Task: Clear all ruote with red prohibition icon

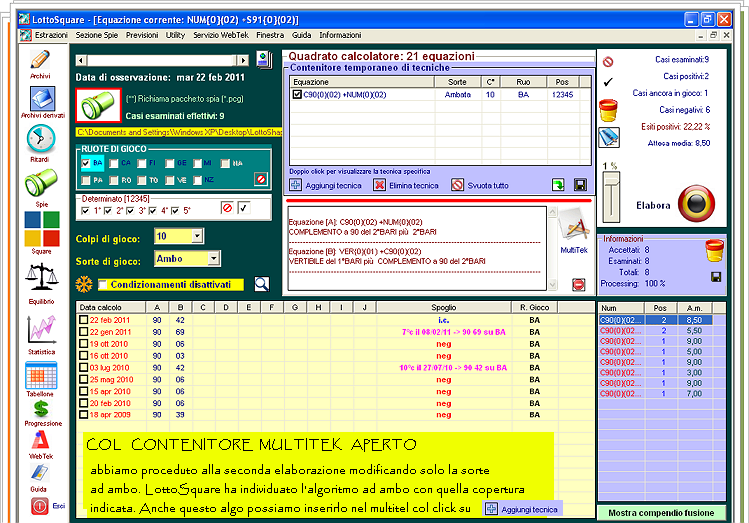Action: coord(261,179)
